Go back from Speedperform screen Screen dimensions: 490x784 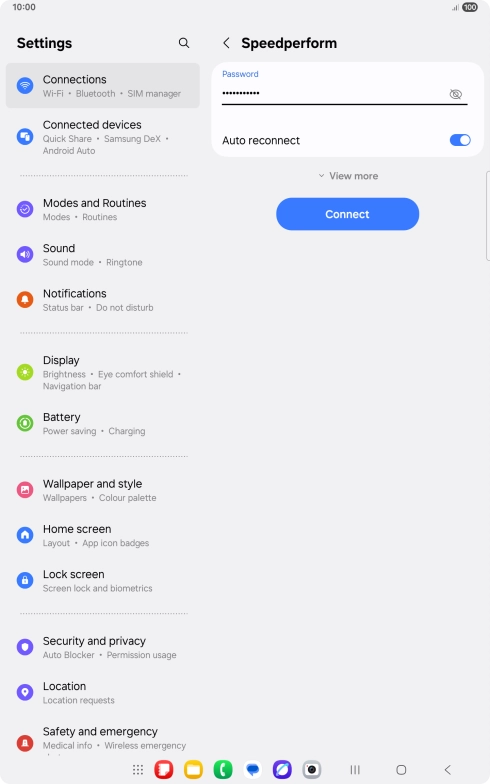(226, 43)
